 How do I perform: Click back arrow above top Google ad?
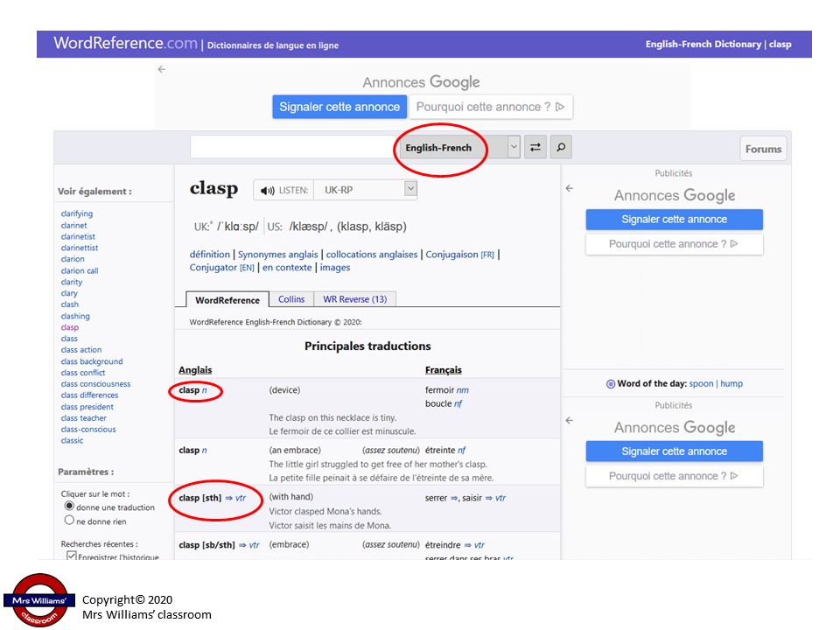tap(162, 70)
